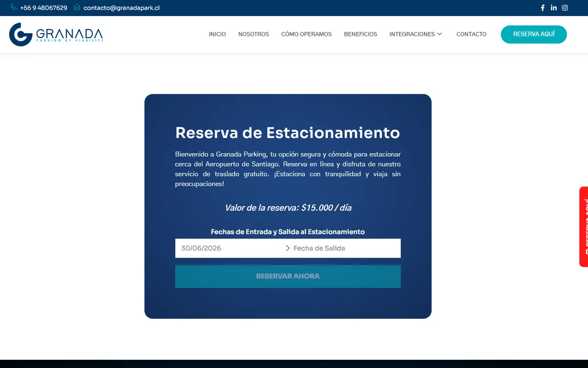Click the Fecha de Salida field
The image size is (588, 368).
[345, 248]
